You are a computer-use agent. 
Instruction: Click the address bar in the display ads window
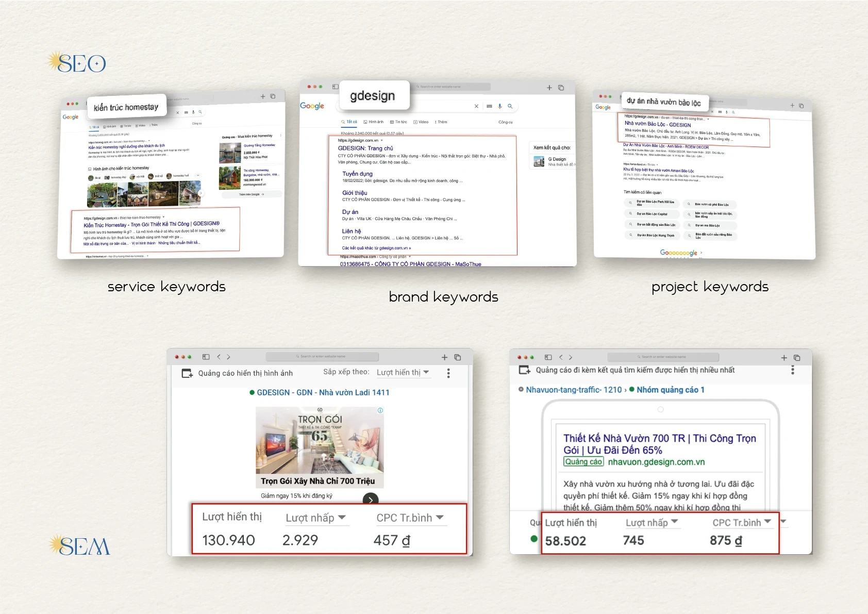tap(322, 356)
